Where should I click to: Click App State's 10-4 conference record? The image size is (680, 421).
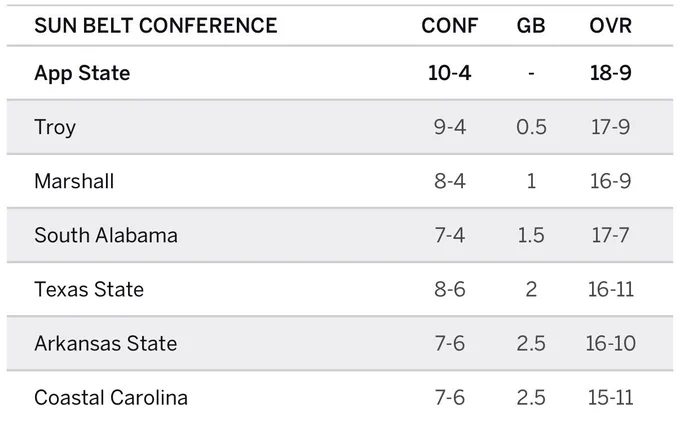450,73
